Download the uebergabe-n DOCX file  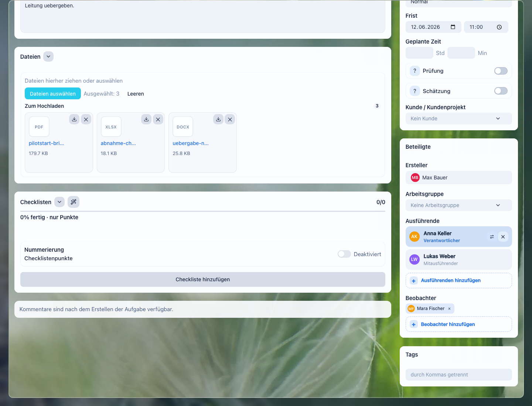coord(218,119)
